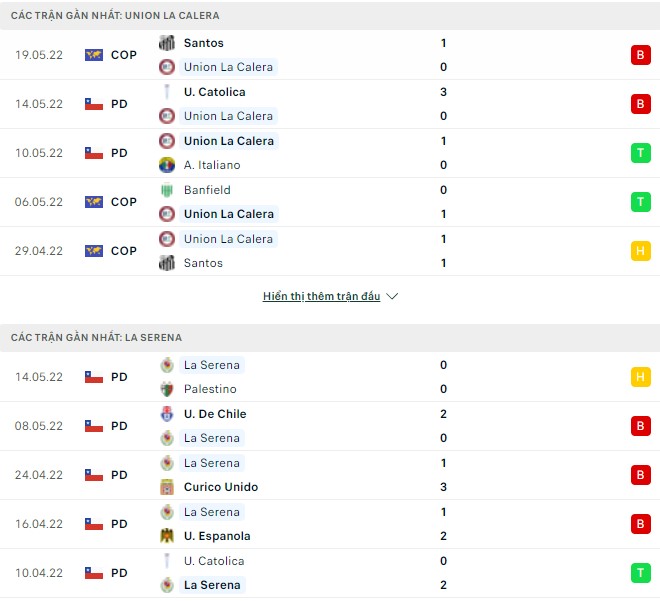Click the U. Espanola team crest
Screen dimensions: 660x601
point(167,536)
